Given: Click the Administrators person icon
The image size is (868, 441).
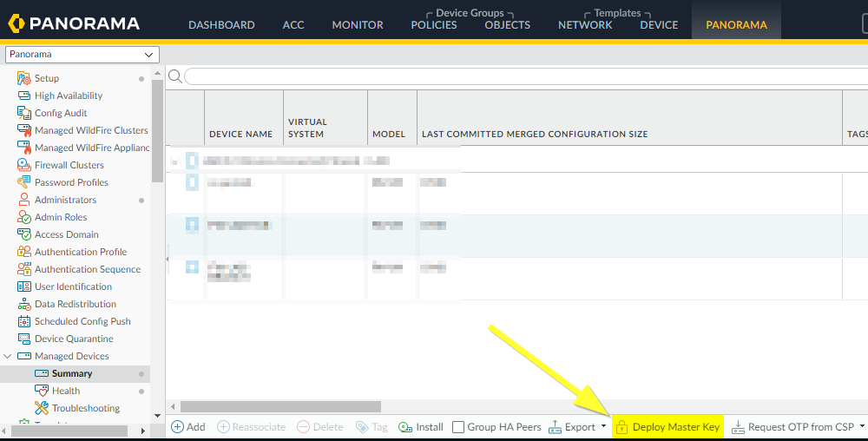Looking at the screenshot, I should pyautogui.click(x=23, y=200).
